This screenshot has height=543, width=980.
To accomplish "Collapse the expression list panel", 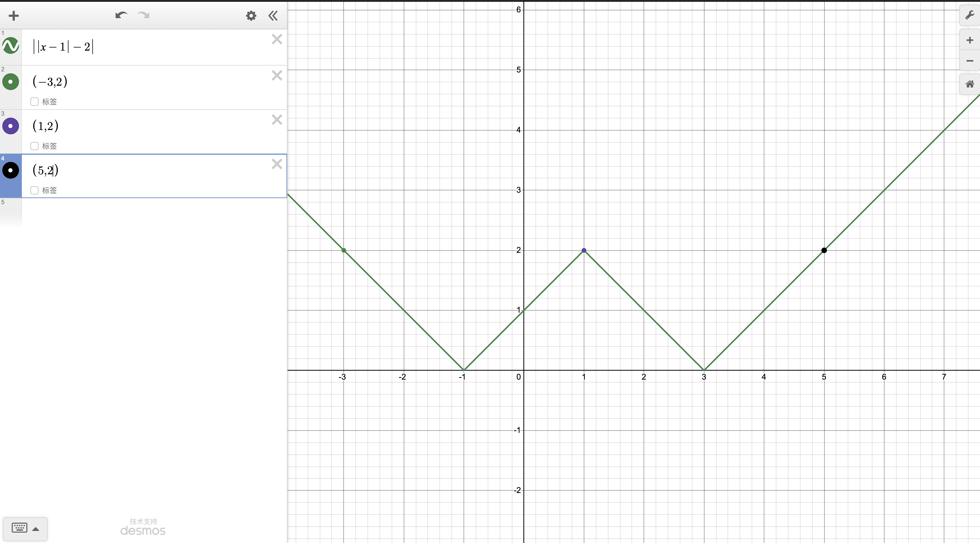I will pyautogui.click(x=273, y=16).
